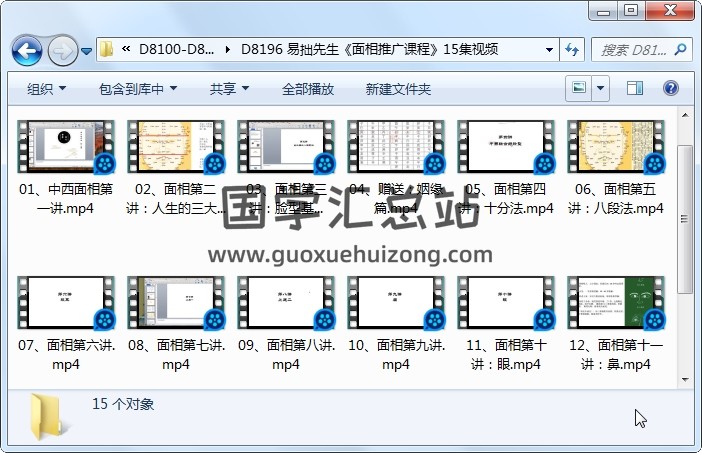Refresh the folder view
The width and height of the screenshot is (702, 453).
point(572,49)
